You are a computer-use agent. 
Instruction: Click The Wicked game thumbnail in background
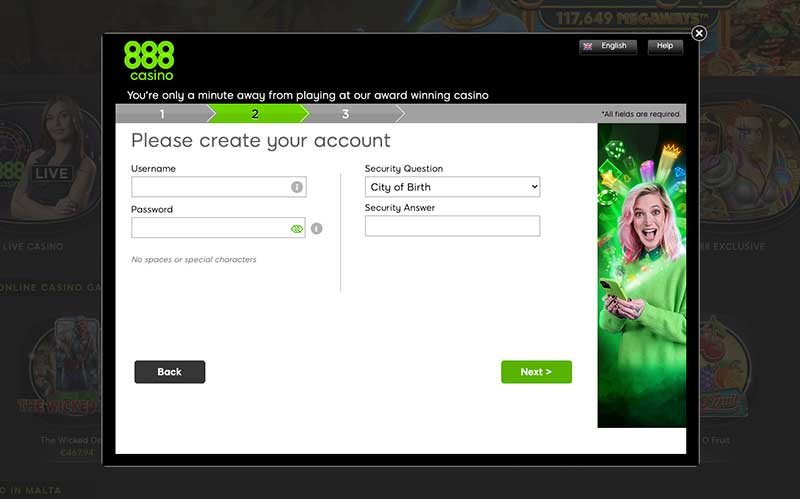tap(65, 367)
